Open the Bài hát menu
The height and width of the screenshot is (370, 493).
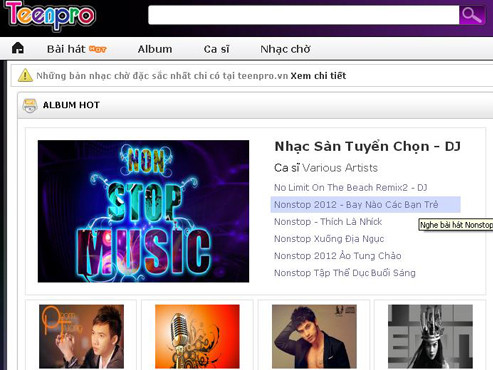coord(66,49)
